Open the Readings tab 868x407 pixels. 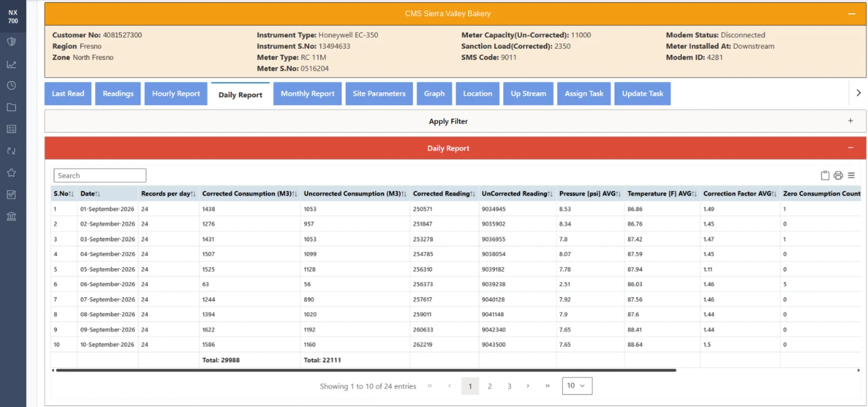tap(118, 94)
